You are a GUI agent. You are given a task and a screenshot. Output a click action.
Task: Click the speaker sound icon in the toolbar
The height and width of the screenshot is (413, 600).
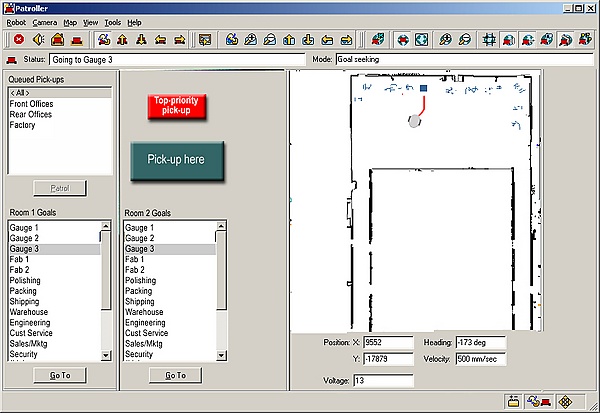(37, 40)
